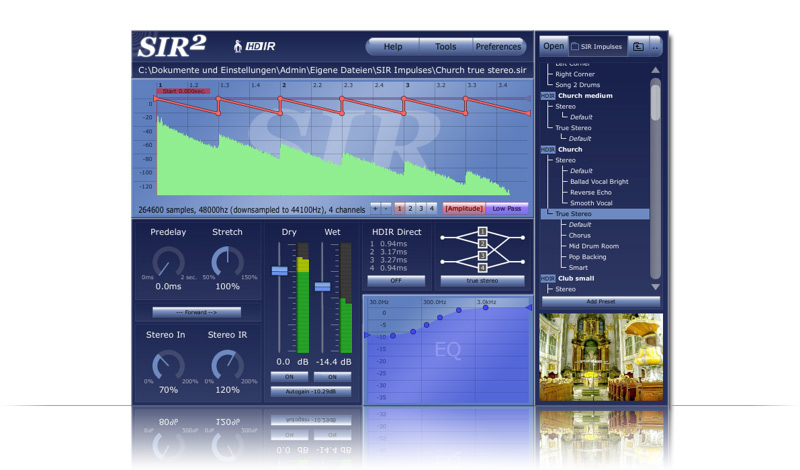Click the routing diagram box numbered 4
This screenshot has height=470, width=800.
(x=482, y=267)
